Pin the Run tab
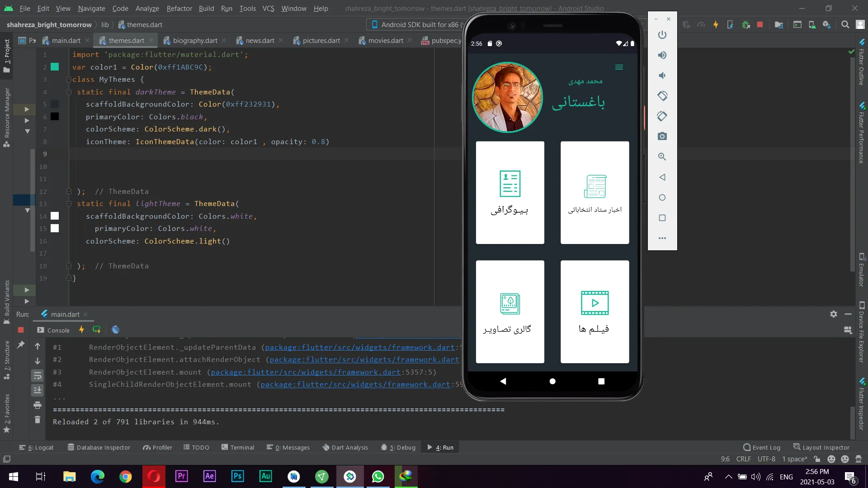This screenshot has width=868, height=488. pos(21,345)
